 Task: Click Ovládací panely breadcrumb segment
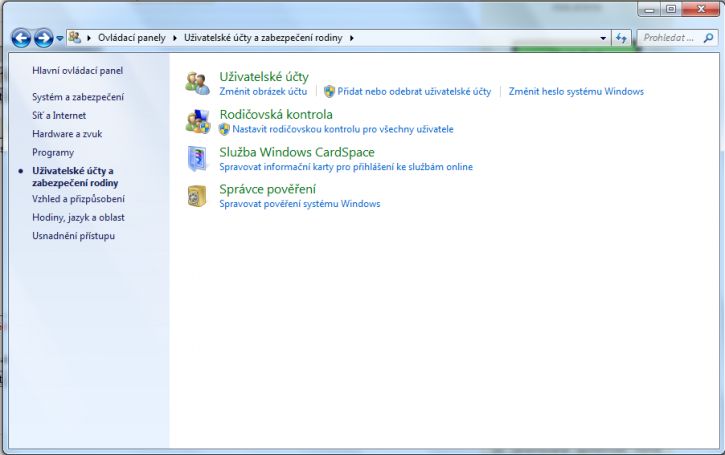[132, 38]
